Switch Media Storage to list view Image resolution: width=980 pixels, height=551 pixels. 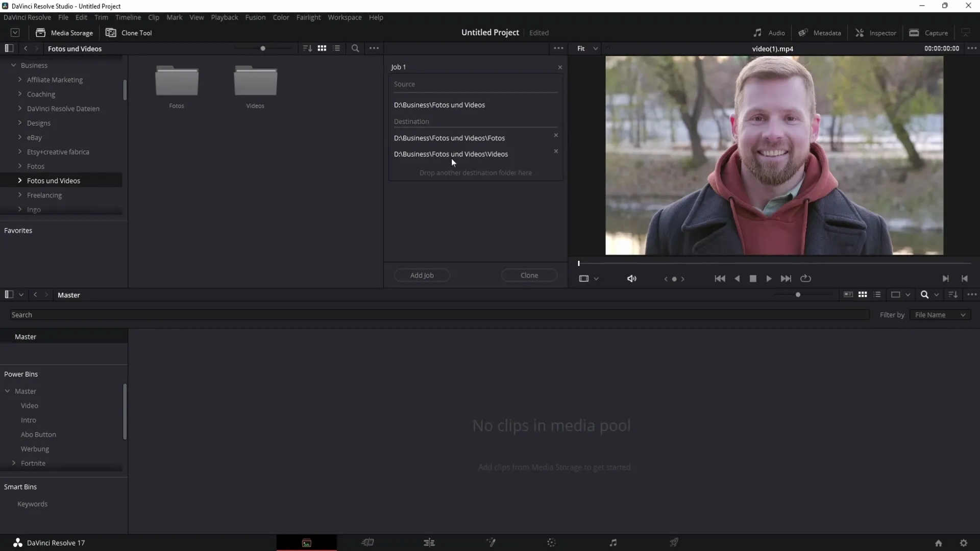coord(336,48)
